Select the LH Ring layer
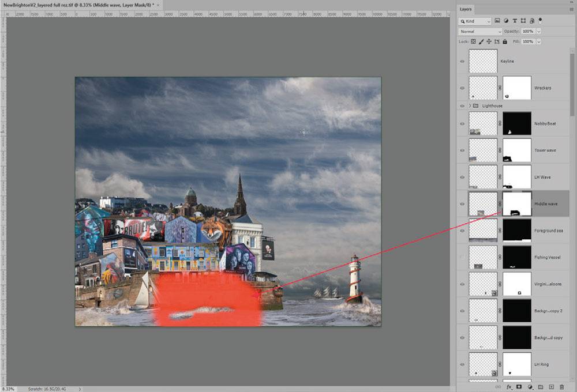This screenshot has width=577, height=392. point(514,364)
